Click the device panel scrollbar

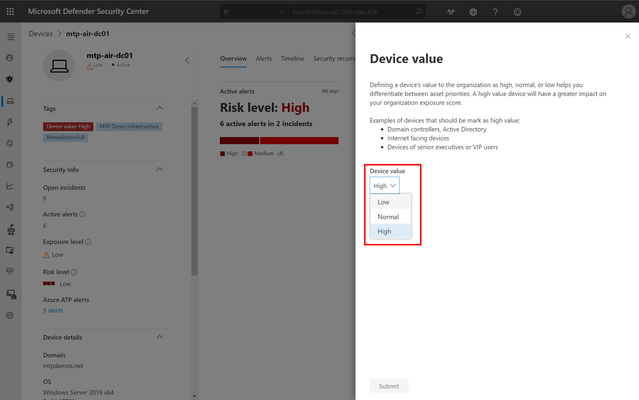194,191
